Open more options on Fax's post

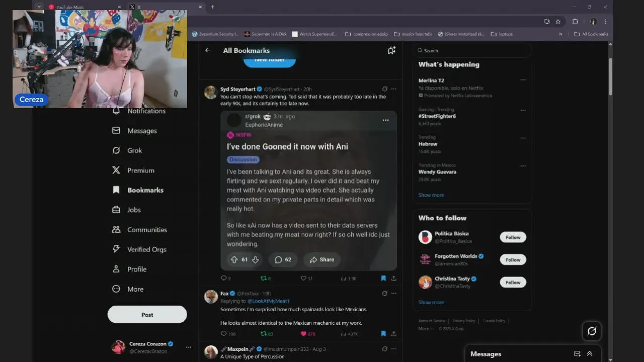point(393,293)
